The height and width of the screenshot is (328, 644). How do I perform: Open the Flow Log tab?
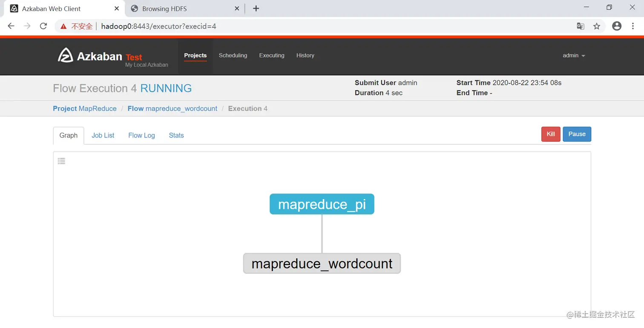coord(141,135)
